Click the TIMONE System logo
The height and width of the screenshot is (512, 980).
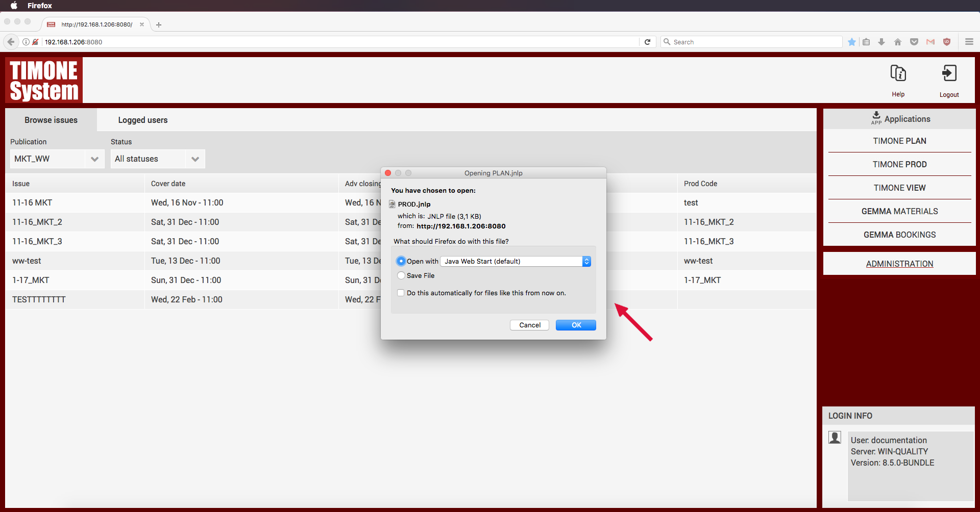click(x=44, y=80)
